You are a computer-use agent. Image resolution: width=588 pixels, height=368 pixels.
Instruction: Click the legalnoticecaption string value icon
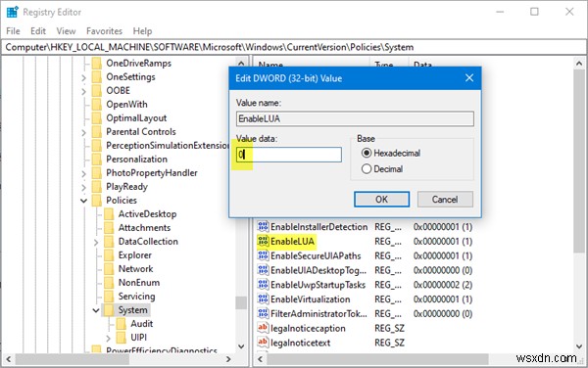tap(263, 328)
